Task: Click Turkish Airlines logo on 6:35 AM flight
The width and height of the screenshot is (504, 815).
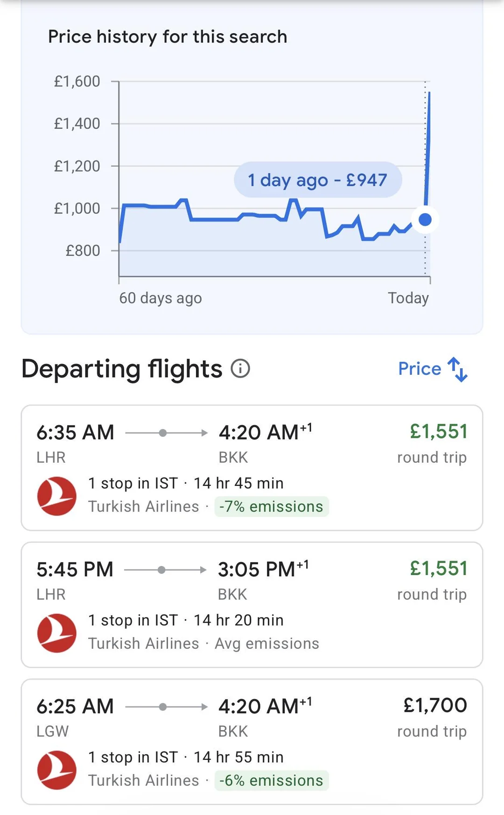Action: [57, 496]
